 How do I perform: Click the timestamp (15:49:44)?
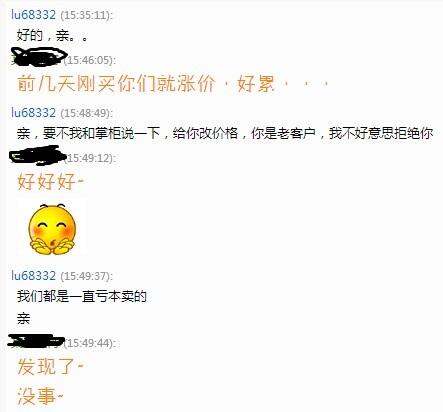[90, 343]
